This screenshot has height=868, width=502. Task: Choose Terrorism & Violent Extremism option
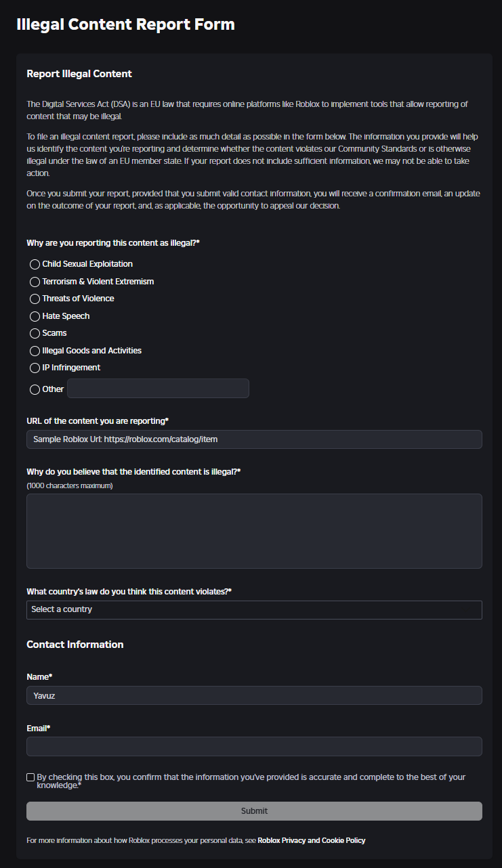[x=35, y=281]
